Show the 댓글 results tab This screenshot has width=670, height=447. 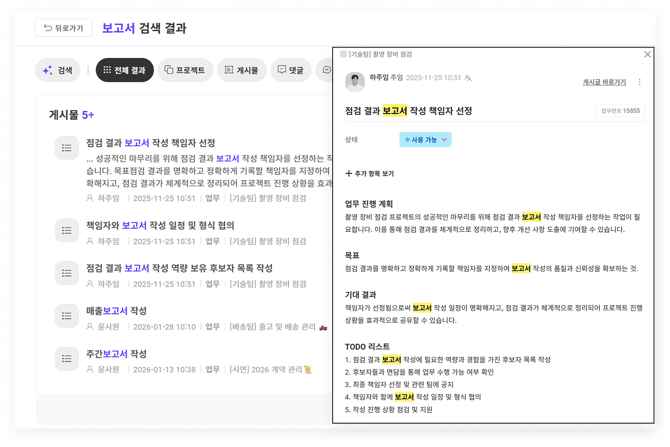pos(290,70)
